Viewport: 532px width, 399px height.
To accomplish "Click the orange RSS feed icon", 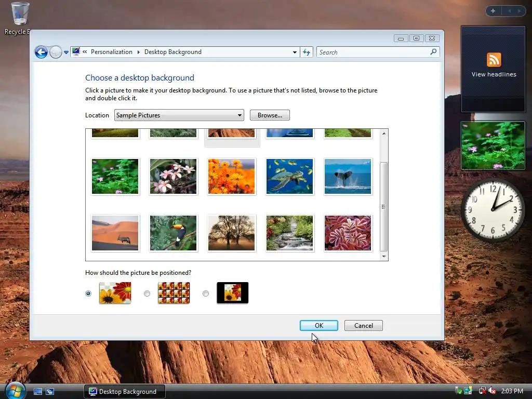I will 494,60.
